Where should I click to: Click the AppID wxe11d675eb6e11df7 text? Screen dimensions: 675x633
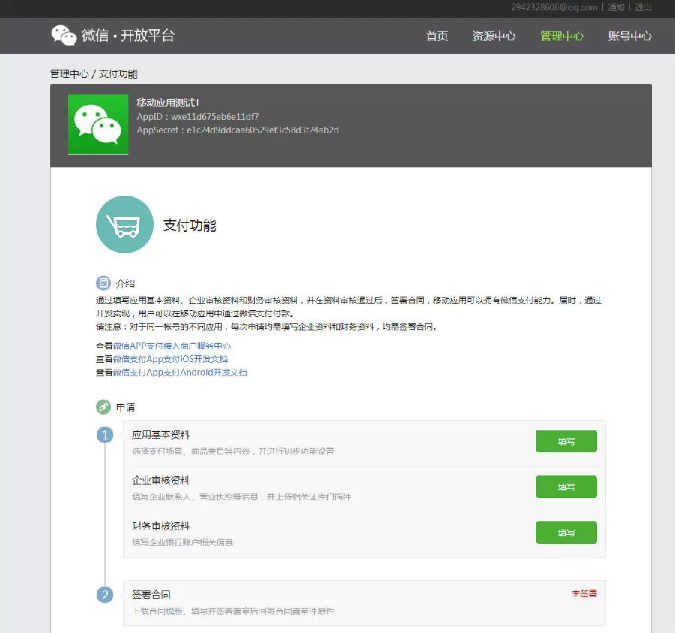198,116
